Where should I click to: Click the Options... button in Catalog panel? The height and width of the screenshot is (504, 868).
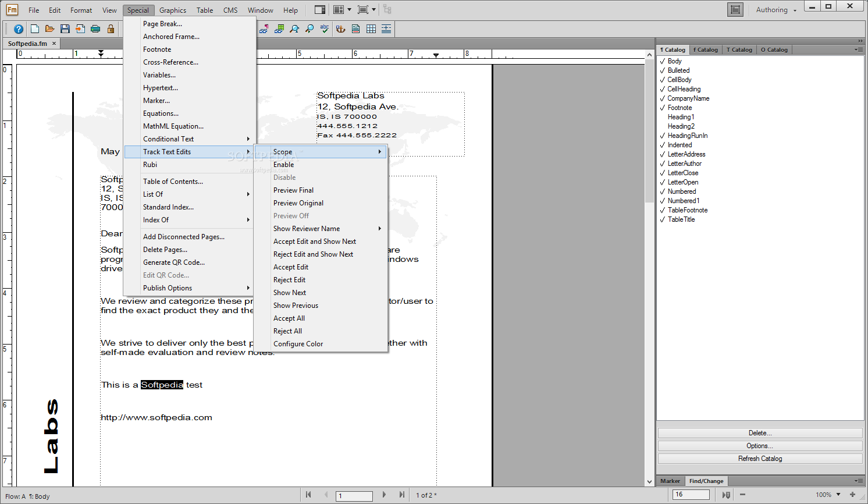pos(760,446)
